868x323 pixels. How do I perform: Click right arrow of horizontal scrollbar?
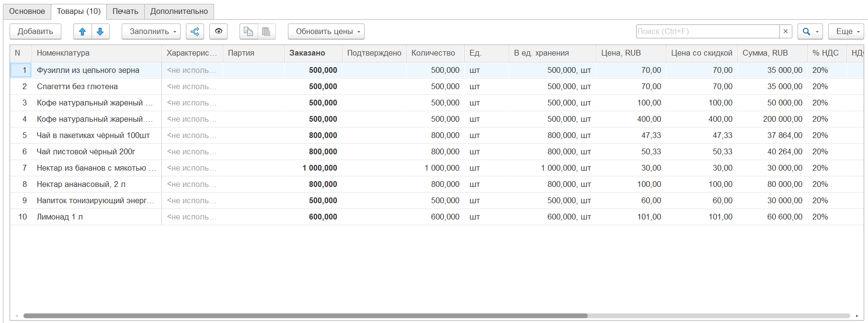(857, 316)
